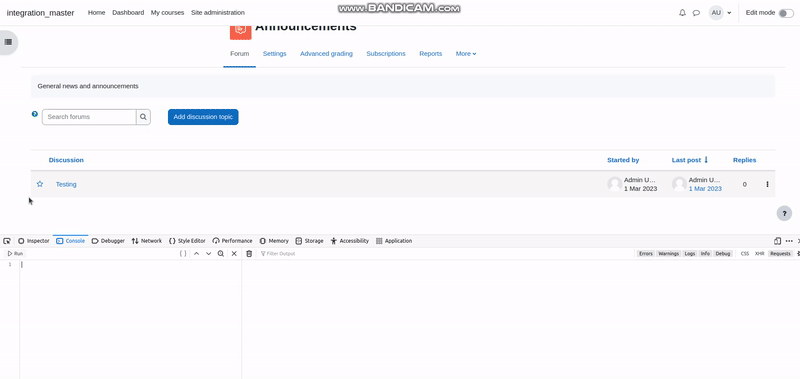Close the console editor pane
This screenshot has height=379, width=800.
click(x=234, y=254)
